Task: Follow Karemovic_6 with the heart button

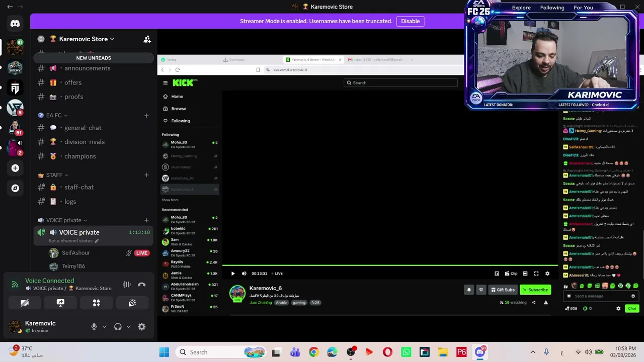Action: [481, 290]
